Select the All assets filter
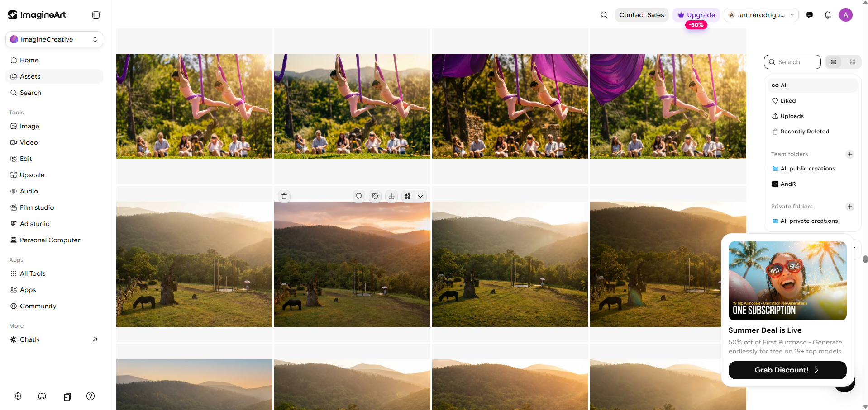 coord(813,85)
